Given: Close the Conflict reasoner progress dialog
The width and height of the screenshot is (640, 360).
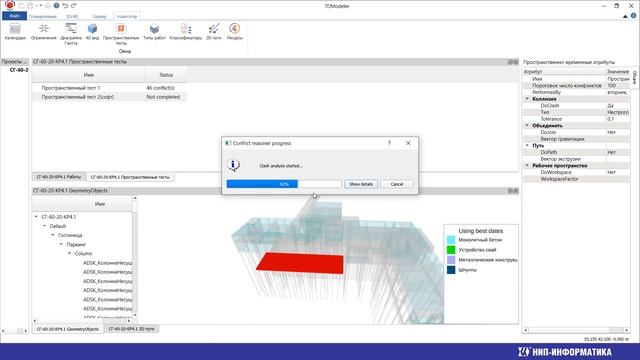Looking at the screenshot, I should [408, 143].
